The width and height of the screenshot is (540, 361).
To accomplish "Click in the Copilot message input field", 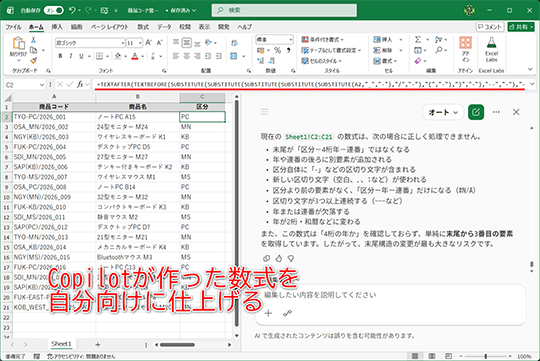I will [391, 305].
